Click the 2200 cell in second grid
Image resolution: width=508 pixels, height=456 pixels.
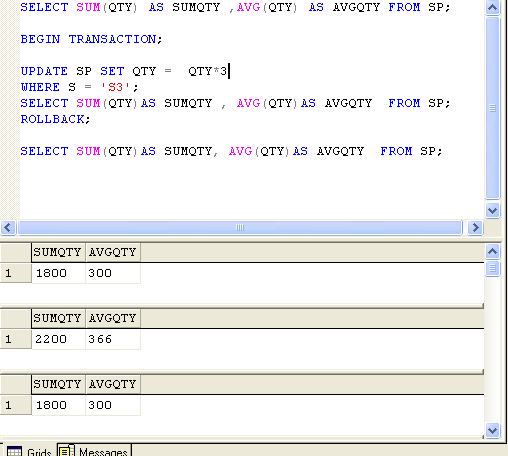click(58, 339)
